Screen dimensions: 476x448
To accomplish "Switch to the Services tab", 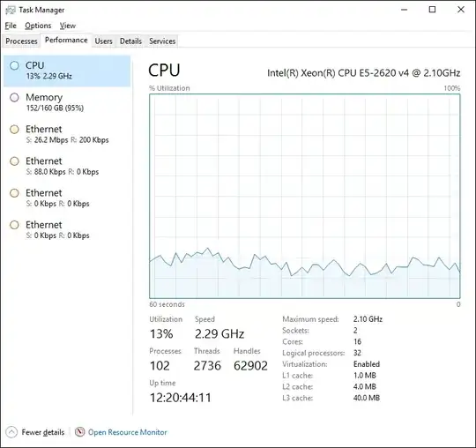I will (162, 41).
